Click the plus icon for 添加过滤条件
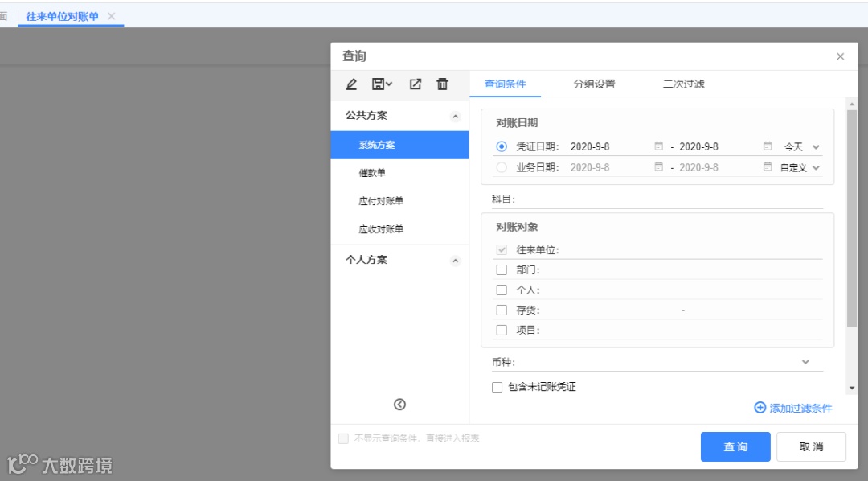 point(760,408)
